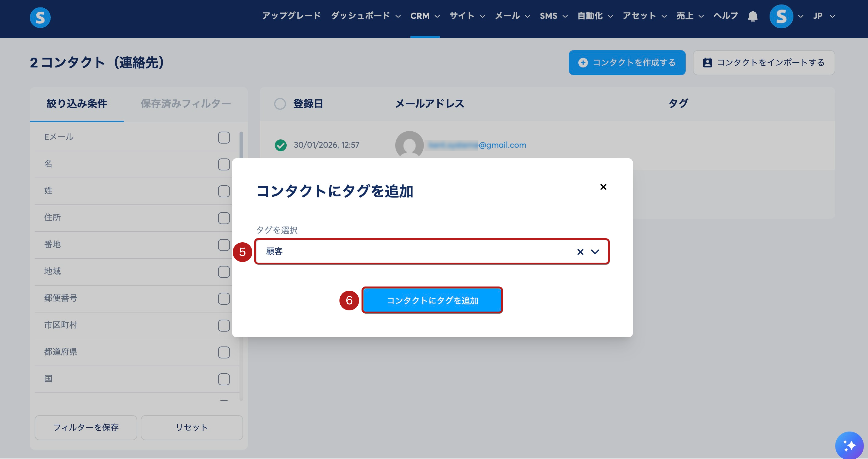Open the notifications bell icon

tap(753, 16)
